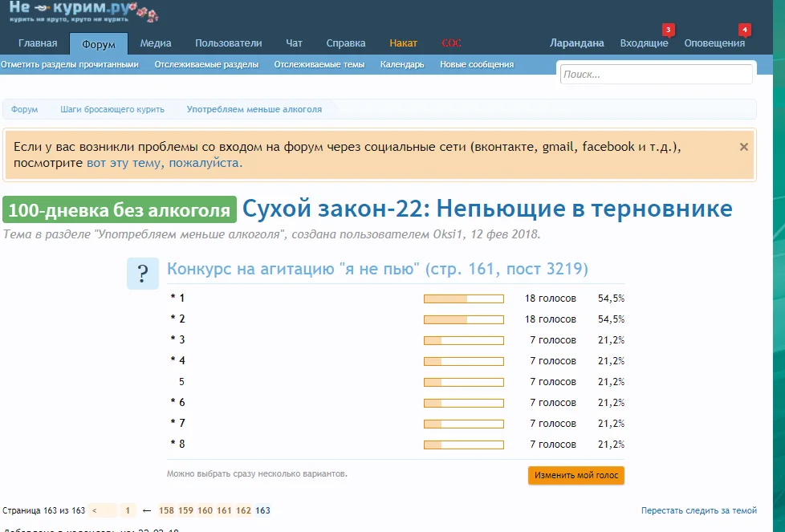
Task: Click Отметить разделы прочитанными
Action: point(70,64)
